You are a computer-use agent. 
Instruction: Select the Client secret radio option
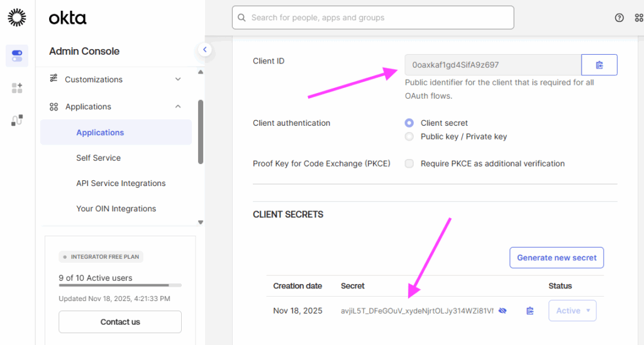[409, 123]
